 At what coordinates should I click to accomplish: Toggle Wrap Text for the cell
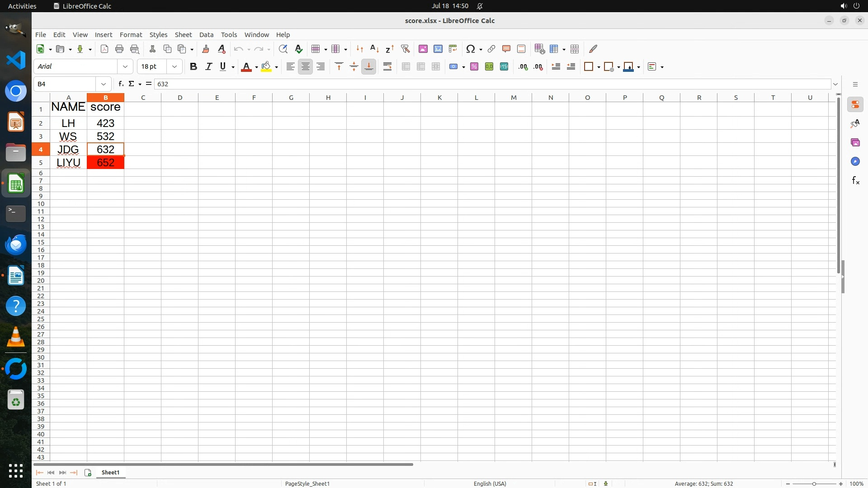click(387, 66)
